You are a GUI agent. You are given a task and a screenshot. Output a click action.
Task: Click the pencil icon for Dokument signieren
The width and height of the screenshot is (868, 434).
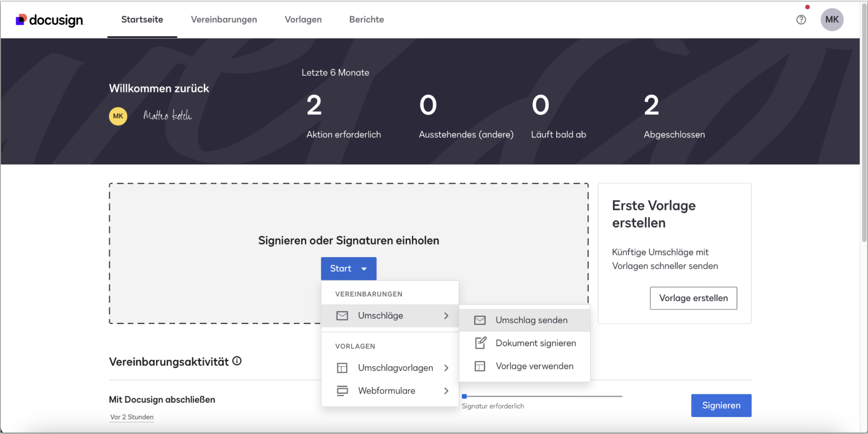(480, 343)
